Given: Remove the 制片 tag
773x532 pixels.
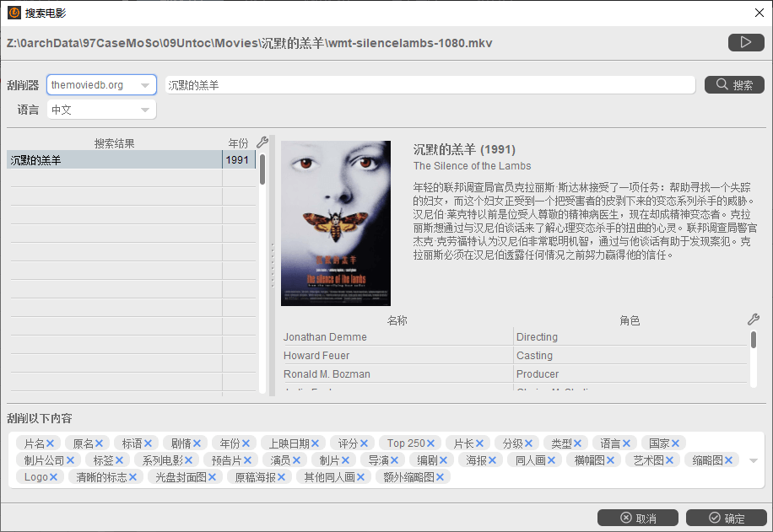Looking at the screenshot, I should [345, 460].
